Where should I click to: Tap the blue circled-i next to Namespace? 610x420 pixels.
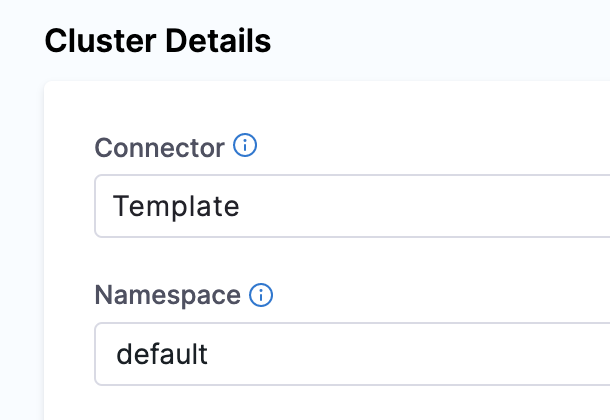pos(261,295)
